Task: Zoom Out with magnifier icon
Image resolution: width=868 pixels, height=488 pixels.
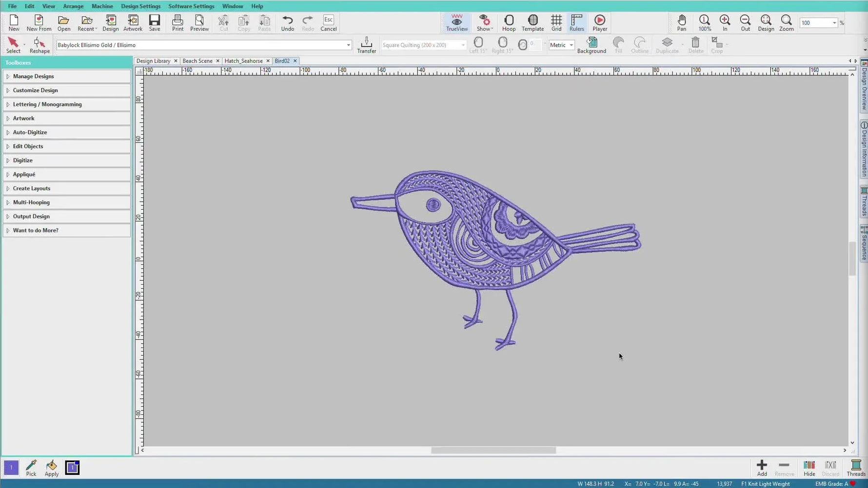Action: point(745,23)
